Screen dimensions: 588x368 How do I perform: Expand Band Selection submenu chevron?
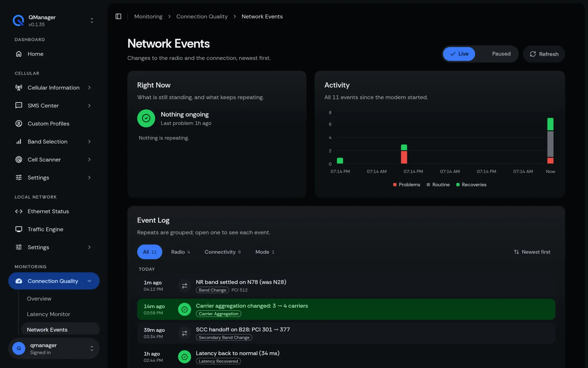coord(89,142)
